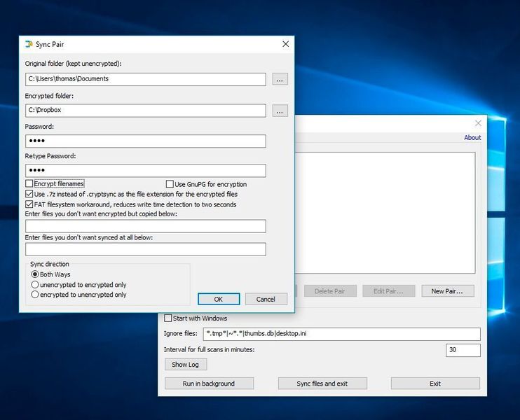Click the Delete Pair button
This screenshot has width=520, height=420.
pos(330,291)
